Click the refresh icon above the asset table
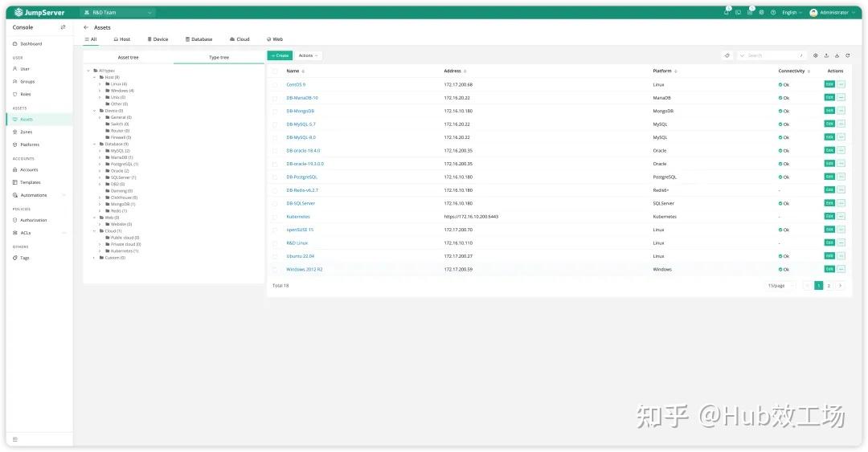Screen dimensions: 868x452 point(847,55)
